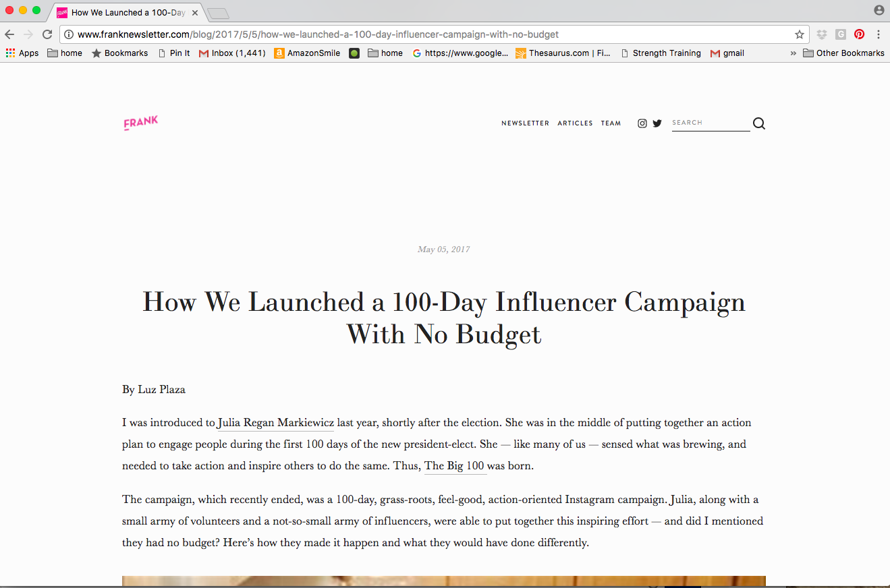890x588 pixels.
Task: Open the site's Instagram icon
Action: 642,123
